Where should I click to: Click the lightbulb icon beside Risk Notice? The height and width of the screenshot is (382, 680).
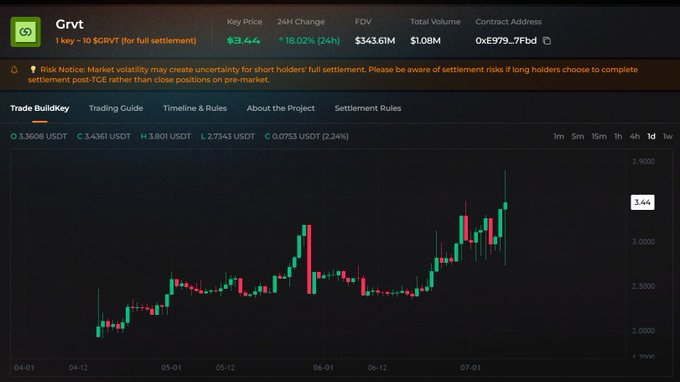point(33,69)
